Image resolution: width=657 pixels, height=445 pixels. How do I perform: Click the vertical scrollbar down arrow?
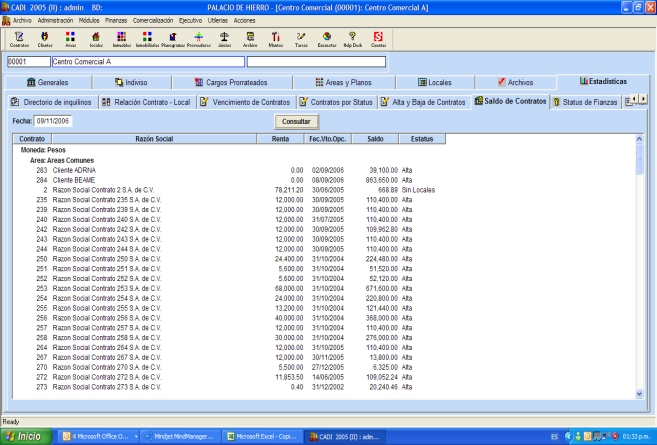click(x=641, y=394)
